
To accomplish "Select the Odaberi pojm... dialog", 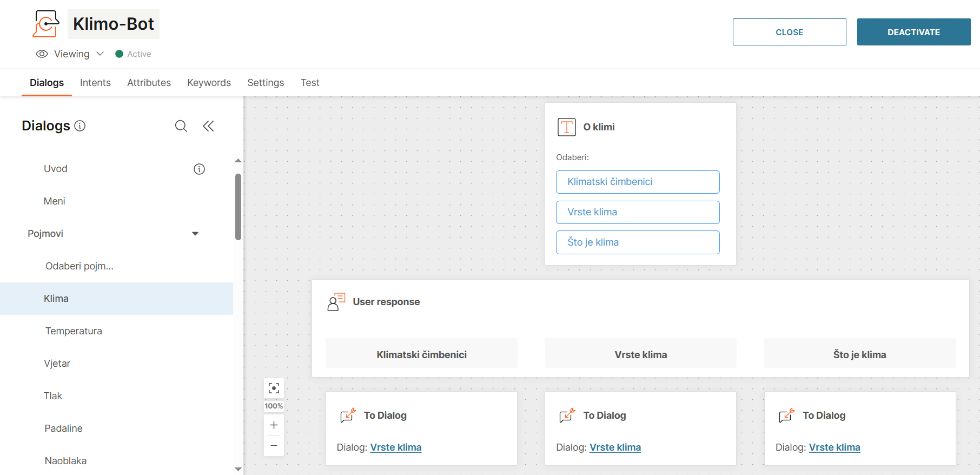I will coord(116,266).
